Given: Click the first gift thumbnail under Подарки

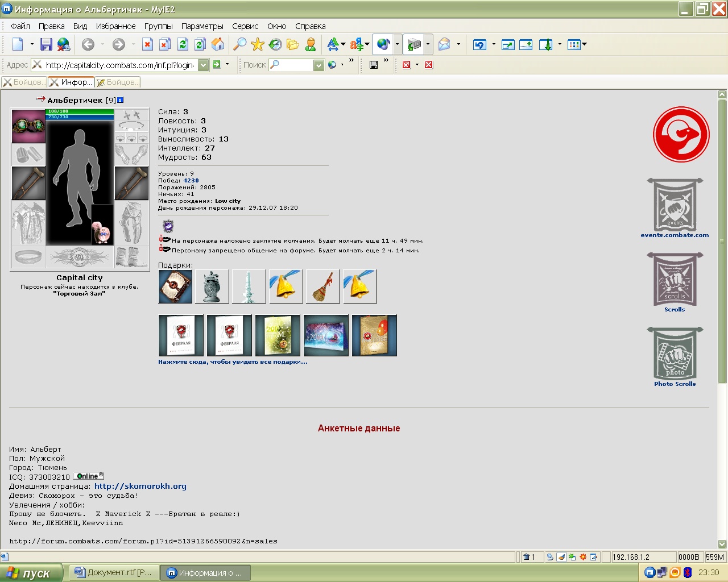Looking at the screenshot, I should (175, 286).
